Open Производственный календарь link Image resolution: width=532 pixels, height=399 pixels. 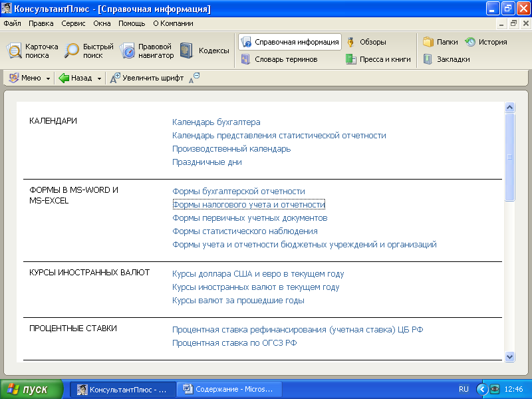click(231, 148)
